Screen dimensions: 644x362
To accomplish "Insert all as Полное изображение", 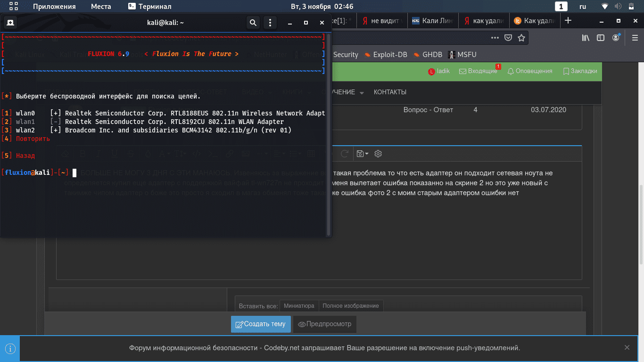I will (351, 305).
